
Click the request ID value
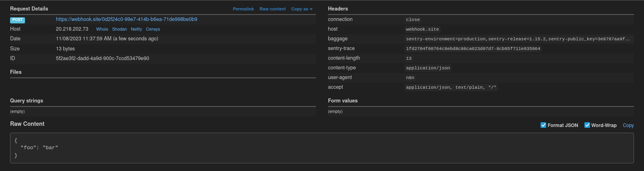pyautogui.click(x=102, y=58)
